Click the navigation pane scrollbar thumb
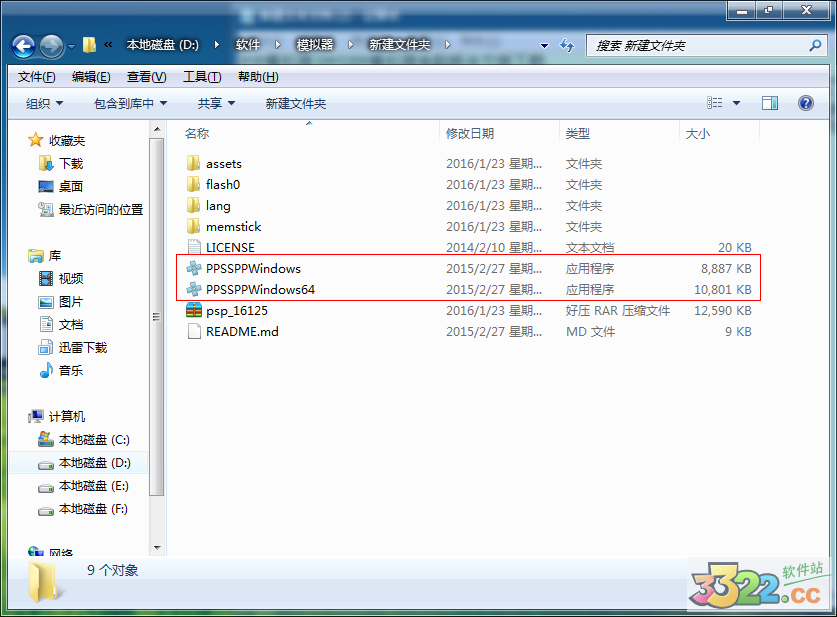 tap(157, 317)
